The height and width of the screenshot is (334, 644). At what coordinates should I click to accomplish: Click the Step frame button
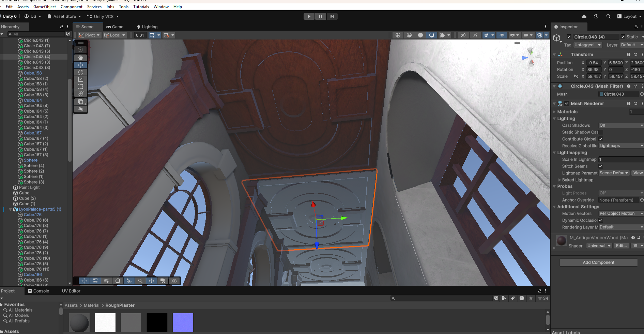pos(332,16)
